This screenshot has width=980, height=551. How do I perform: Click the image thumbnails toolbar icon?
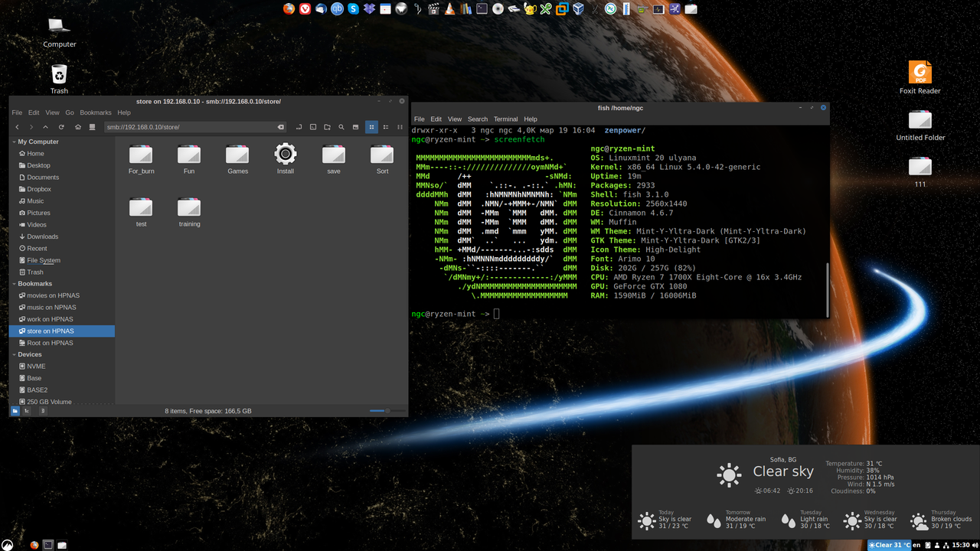[355, 127]
